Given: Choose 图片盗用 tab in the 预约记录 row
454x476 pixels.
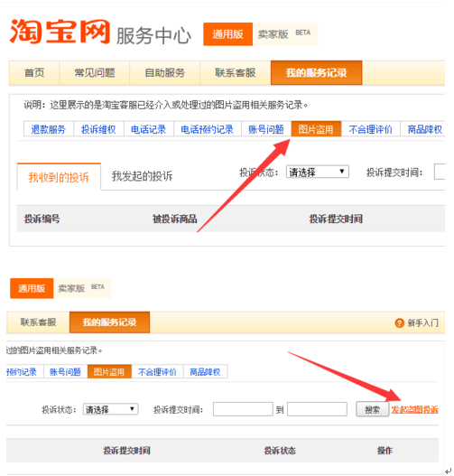Looking at the screenshot, I should (109, 371).
